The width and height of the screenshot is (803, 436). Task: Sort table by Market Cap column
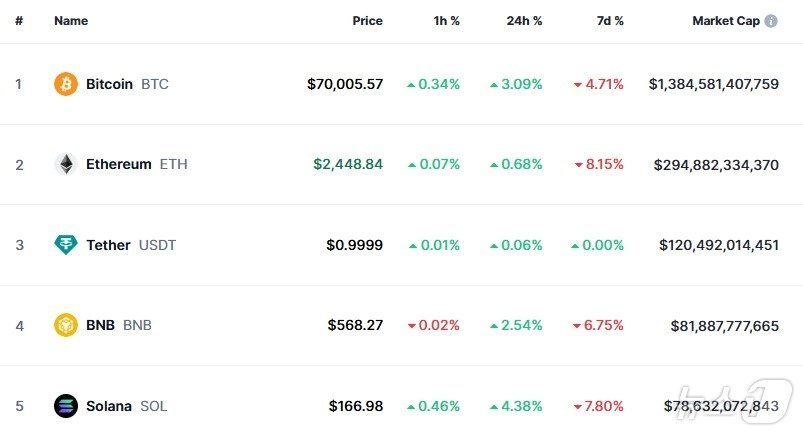point(725,21)
